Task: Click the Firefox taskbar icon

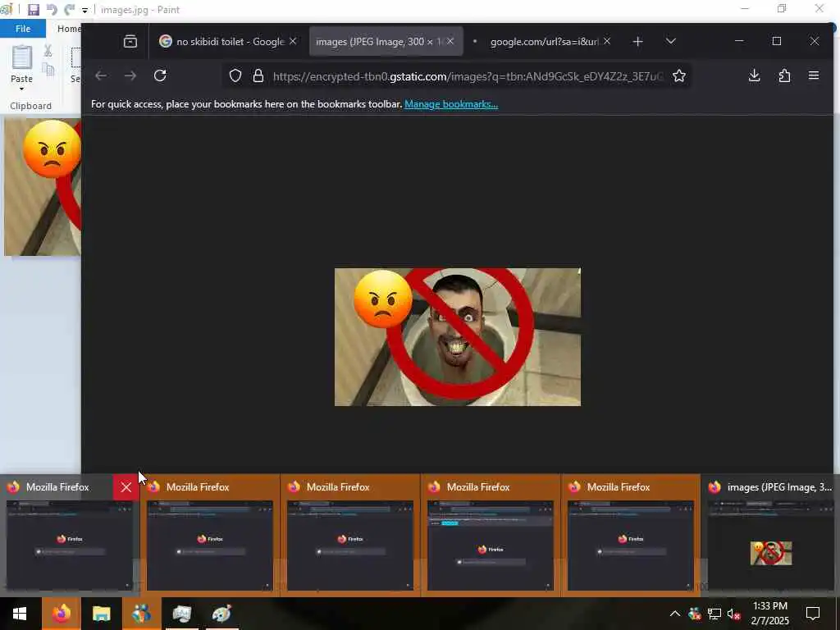Action: [x=62, y=614]
